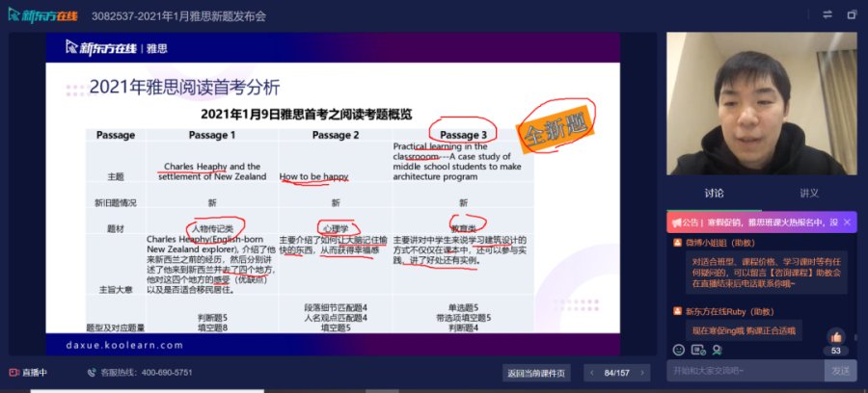
Task: Click the customer service phone icon
Action: [92, 373]
